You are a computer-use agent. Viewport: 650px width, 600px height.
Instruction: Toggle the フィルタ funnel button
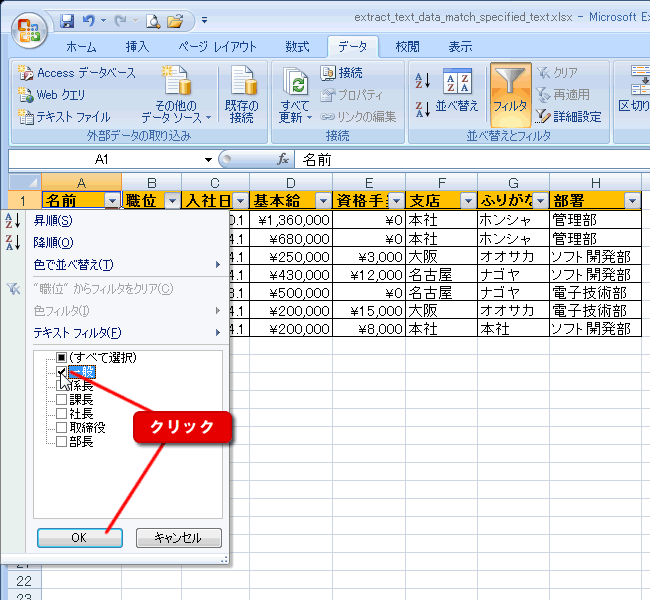510,90
